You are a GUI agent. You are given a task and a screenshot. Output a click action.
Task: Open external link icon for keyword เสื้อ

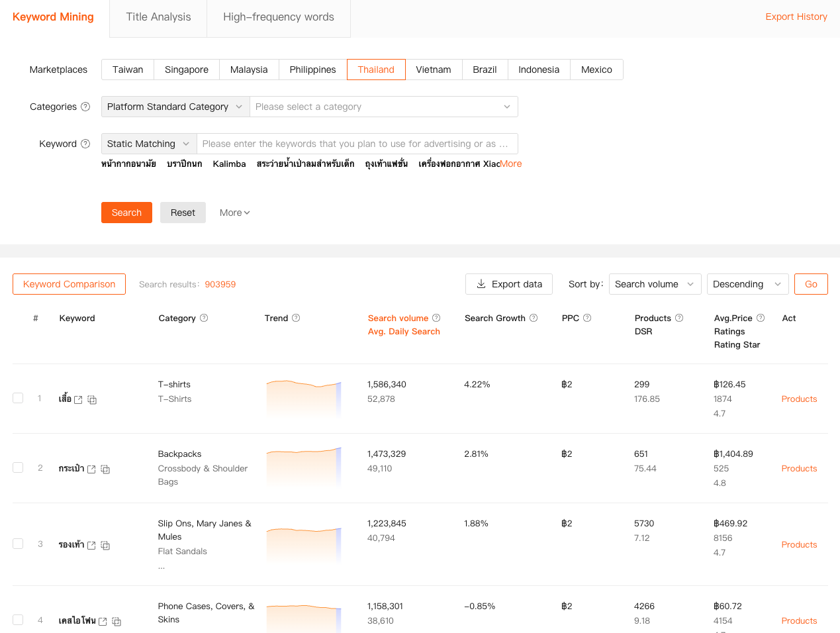(x=78, y=400)
